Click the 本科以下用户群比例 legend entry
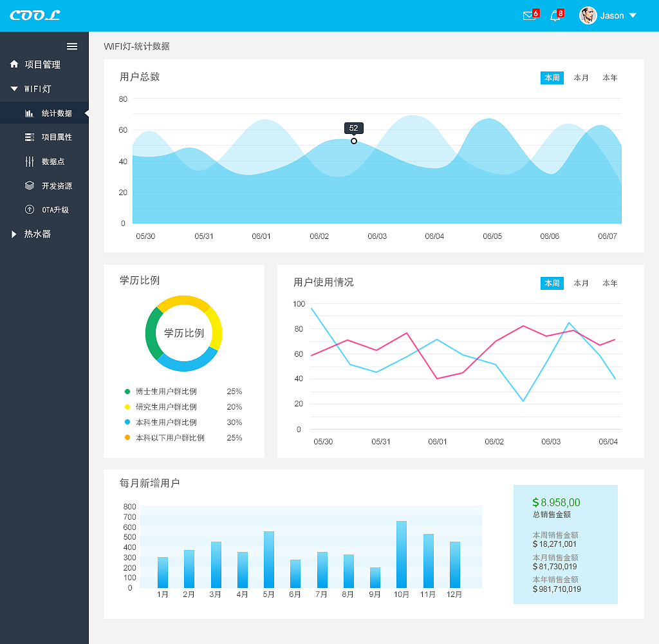Viewport: 659px width, 644px height. tap(170, 438)
